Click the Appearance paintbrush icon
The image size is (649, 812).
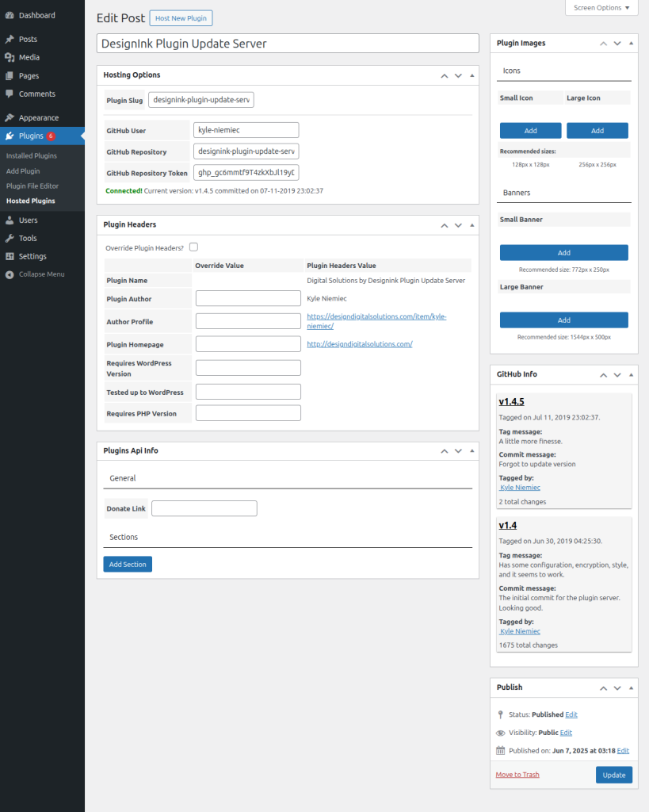[x=10, y=117]
